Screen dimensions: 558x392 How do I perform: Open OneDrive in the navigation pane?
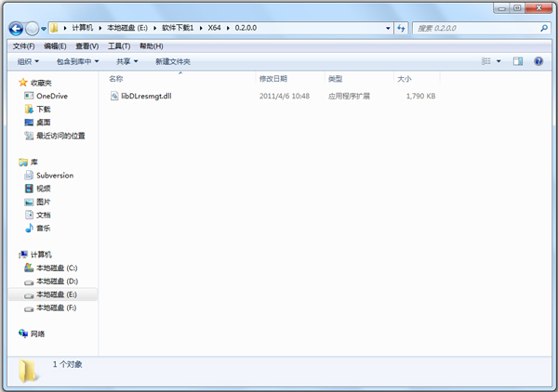coord(52,96)
